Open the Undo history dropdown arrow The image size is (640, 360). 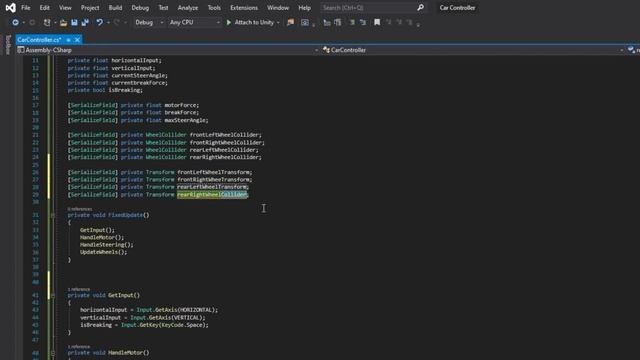click(x=108, y=22)
